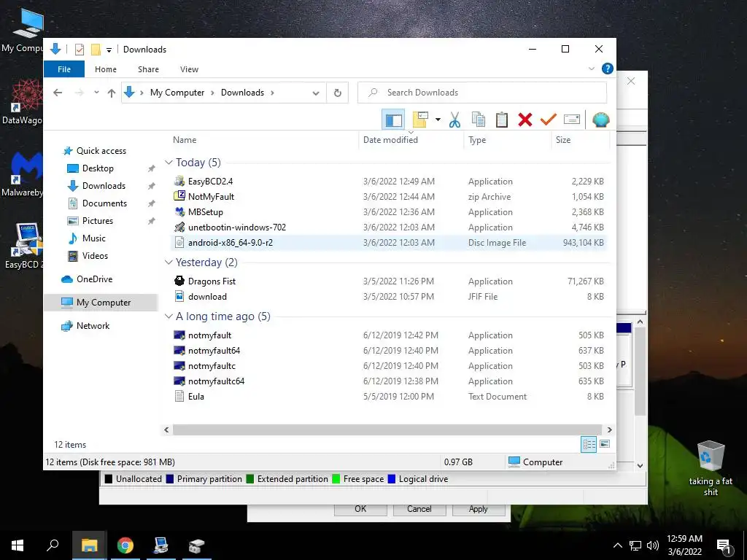This screenshot has height=560, width=747.
Task: Switch to details view layout icon
Action: pos(589,444)
